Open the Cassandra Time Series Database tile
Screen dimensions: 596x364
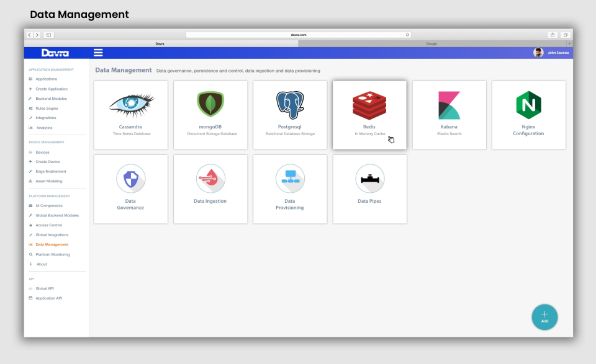click(130, 115)
